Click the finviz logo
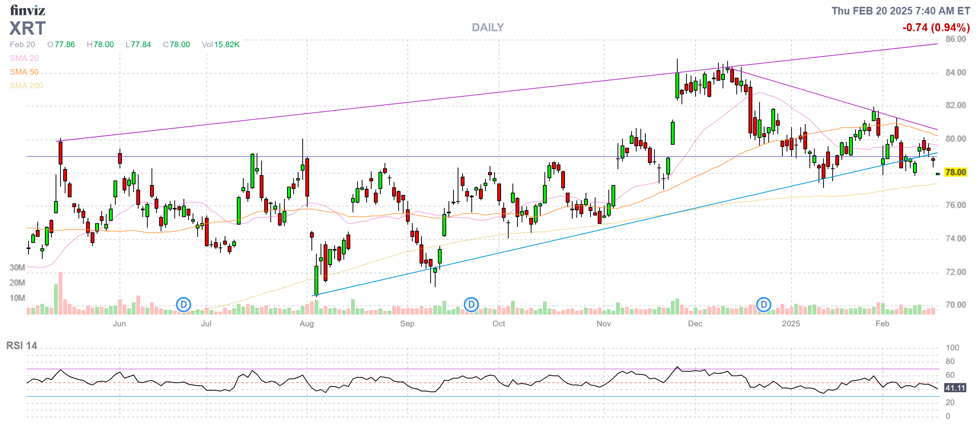Screen dimensions: 980x428 pyautogui.click(x=27, y=10)
